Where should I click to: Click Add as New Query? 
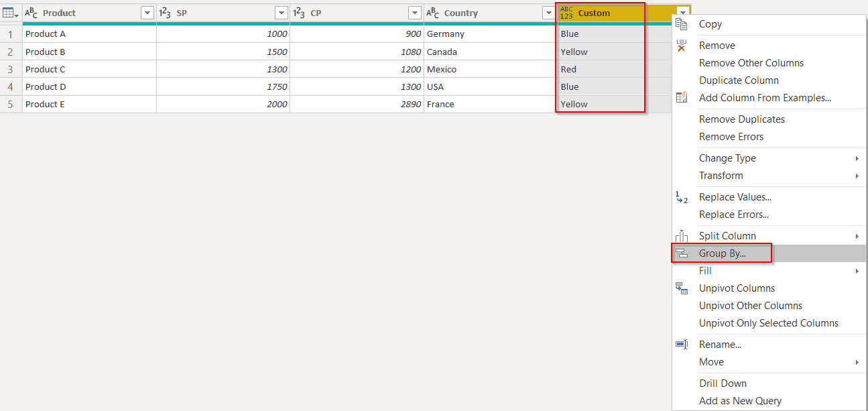739,400
